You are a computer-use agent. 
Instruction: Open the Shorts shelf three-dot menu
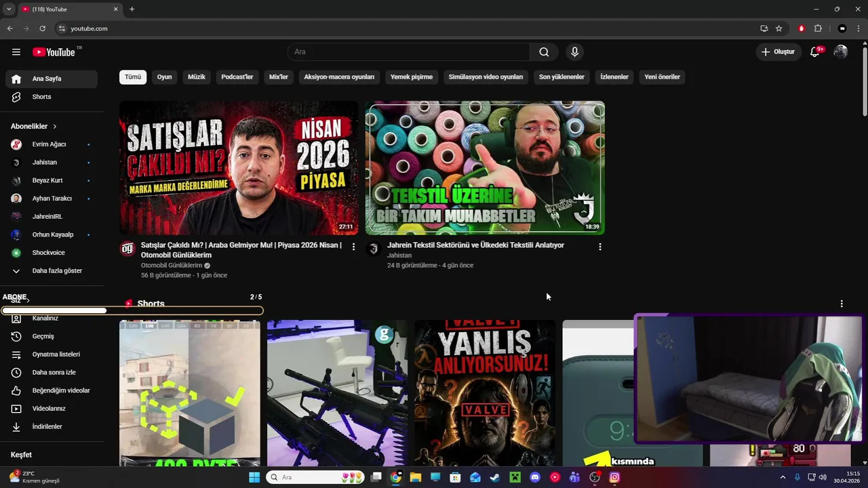click(842, 304)
